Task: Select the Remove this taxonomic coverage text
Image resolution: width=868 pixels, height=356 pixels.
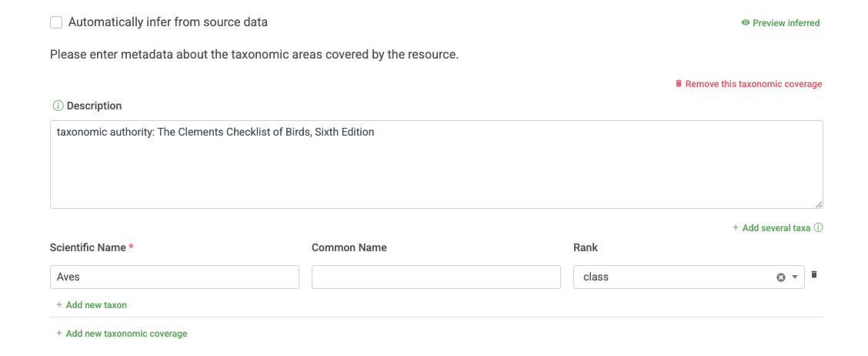Action: tap(753, 84)
